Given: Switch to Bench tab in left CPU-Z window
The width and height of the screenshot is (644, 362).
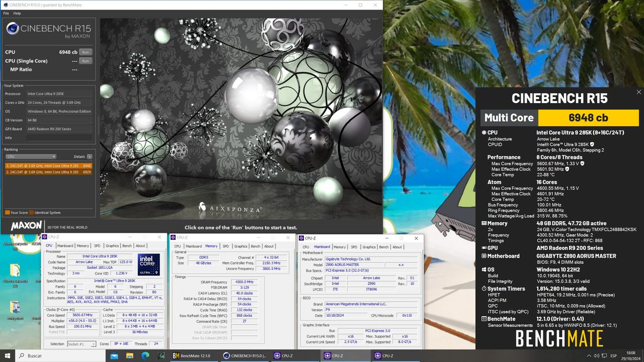Looking at the screenshot, I should tap(127, 246).
